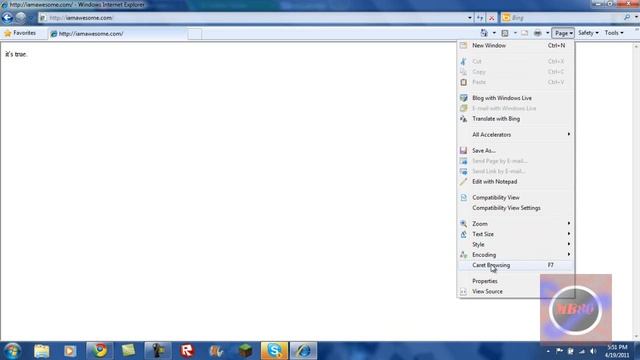The image size is (640, 360).
Task: Expand the Style submenu
Action: coord(516,244)
